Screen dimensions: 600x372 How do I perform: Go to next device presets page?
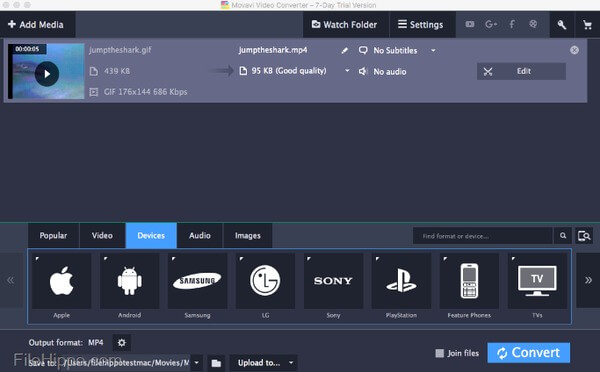coord(588,280)
